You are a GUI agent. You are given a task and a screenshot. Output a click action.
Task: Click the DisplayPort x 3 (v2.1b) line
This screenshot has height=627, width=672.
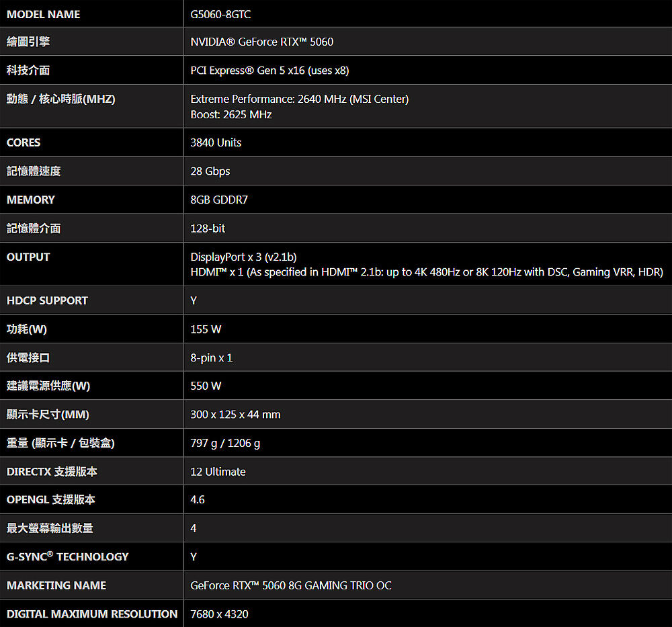[243, 257]
